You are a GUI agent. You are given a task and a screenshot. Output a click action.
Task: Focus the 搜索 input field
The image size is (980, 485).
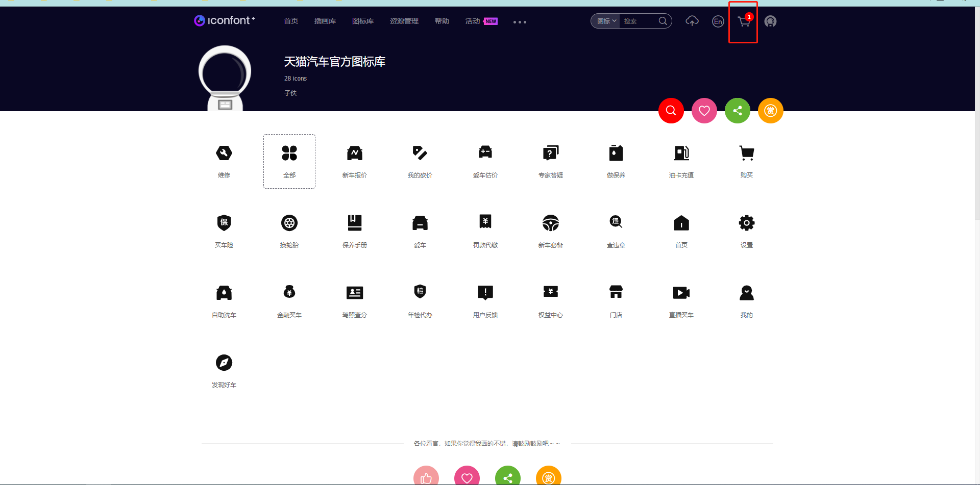pyautogui.click(x=639, y=21)
